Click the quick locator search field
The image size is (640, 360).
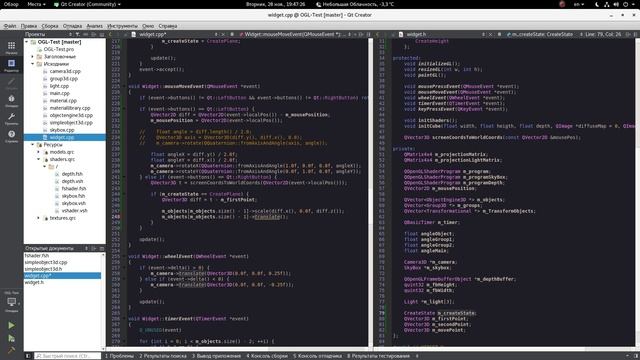[67, 356]
